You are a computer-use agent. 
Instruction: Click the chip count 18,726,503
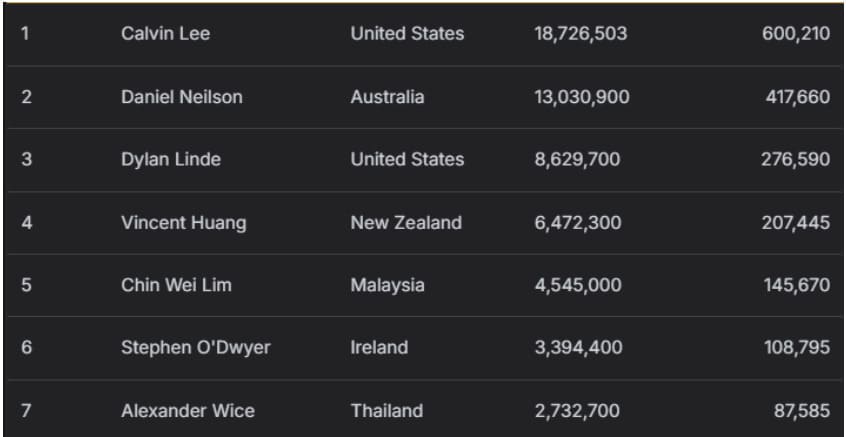click(x=580, y=34)
